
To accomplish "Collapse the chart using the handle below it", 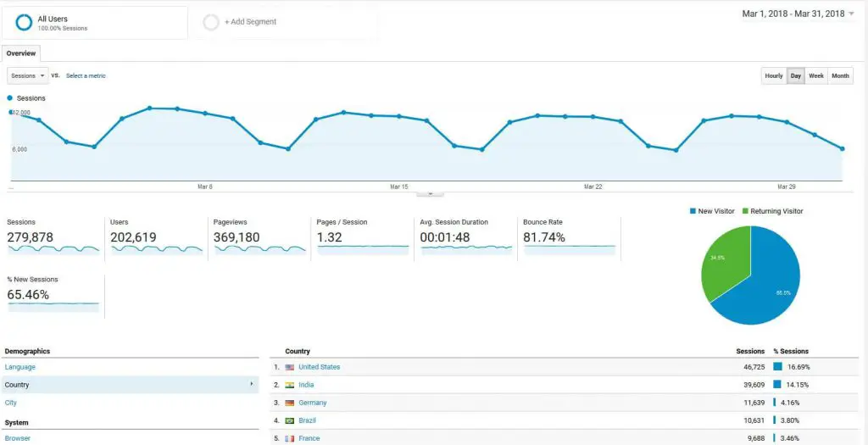I will tap(430, 194).
